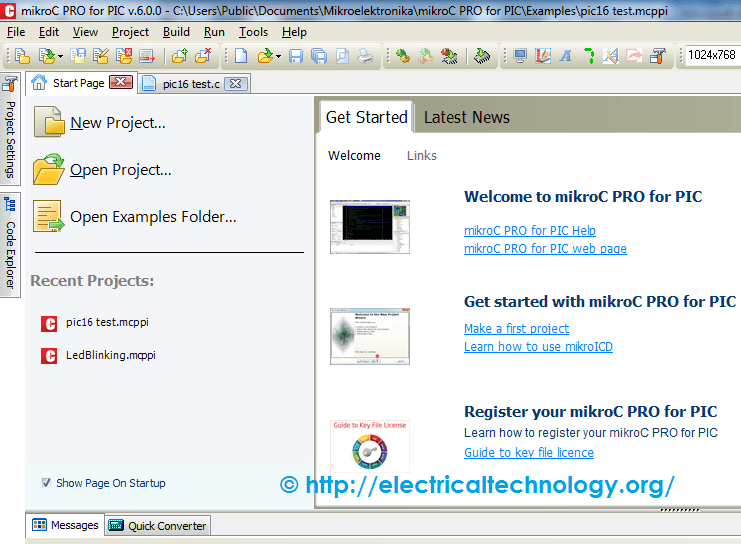This screenshot has width=741, height=544.
Task: Close the pic16 test.c tab
Action: 235,84
